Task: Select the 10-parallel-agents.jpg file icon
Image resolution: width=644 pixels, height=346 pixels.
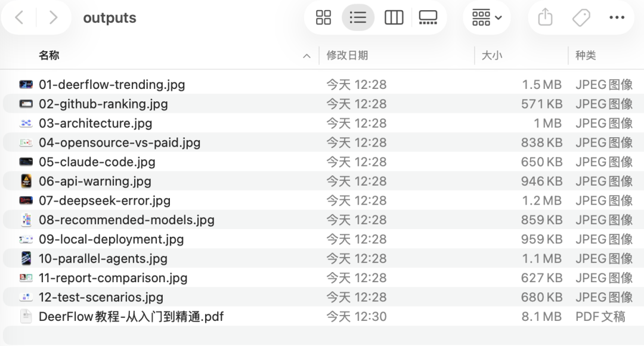Action: (x=26, y=258)
